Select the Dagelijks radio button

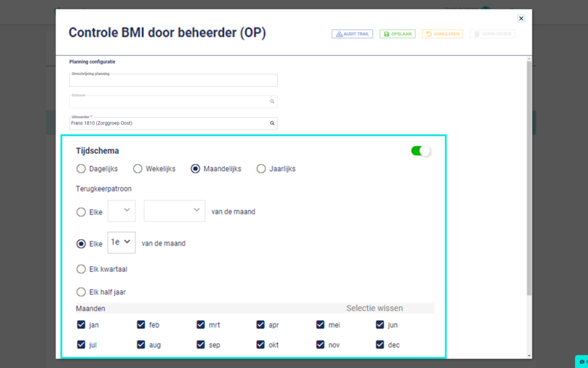81,169
